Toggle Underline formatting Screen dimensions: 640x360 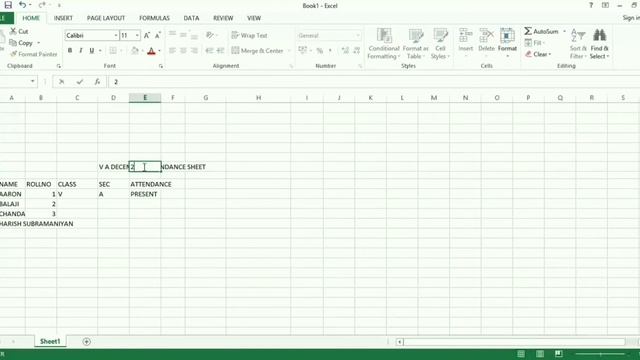click(91, 51)
